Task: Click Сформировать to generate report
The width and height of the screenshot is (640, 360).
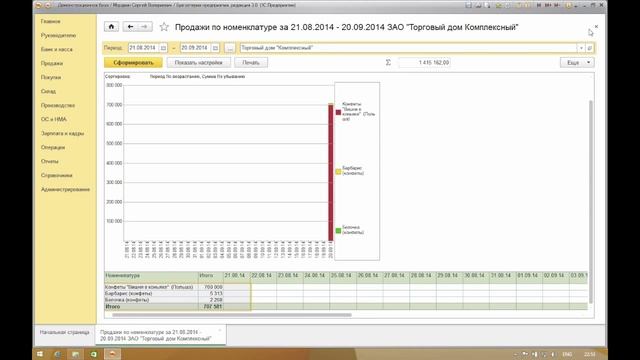Action: pos(133,62)
